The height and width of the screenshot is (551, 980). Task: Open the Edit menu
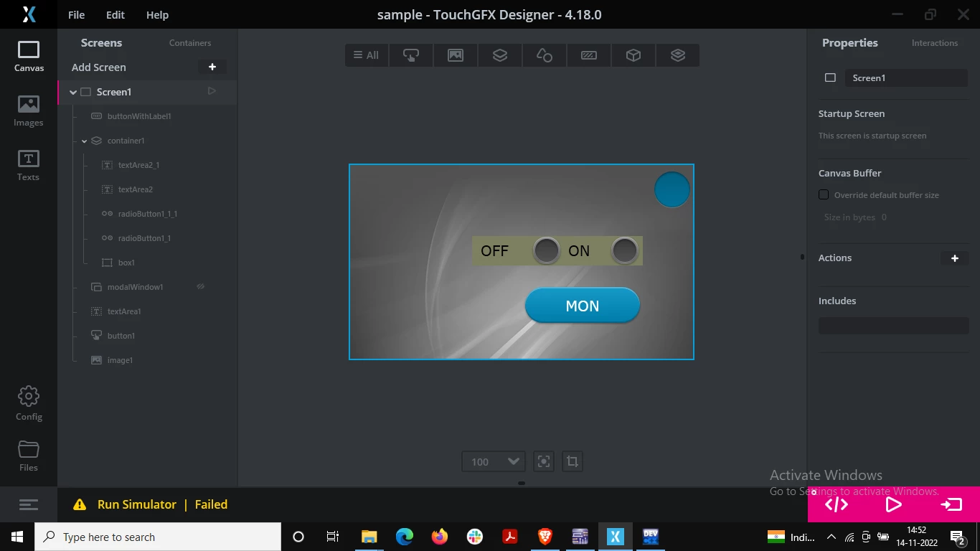(x=115, y=14)
